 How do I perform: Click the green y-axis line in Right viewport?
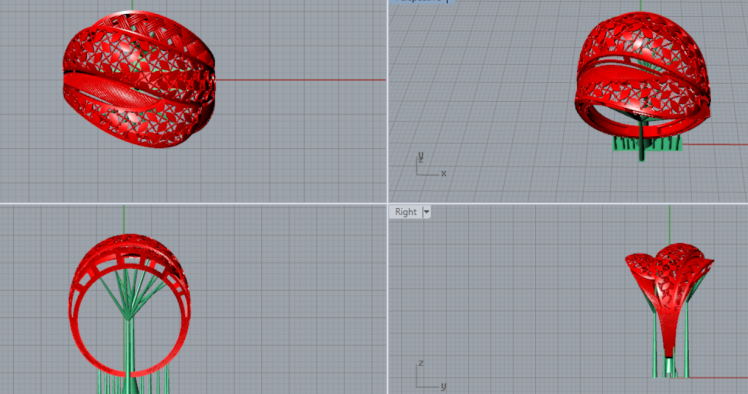(669, 224)
